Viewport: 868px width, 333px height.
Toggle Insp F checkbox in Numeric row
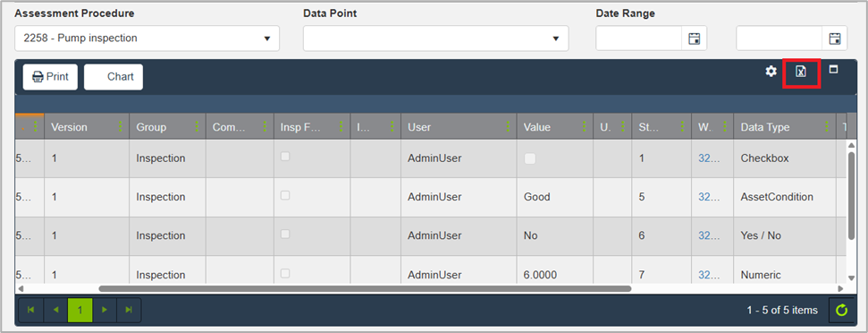pyautogui.click(x=285, y=273)
